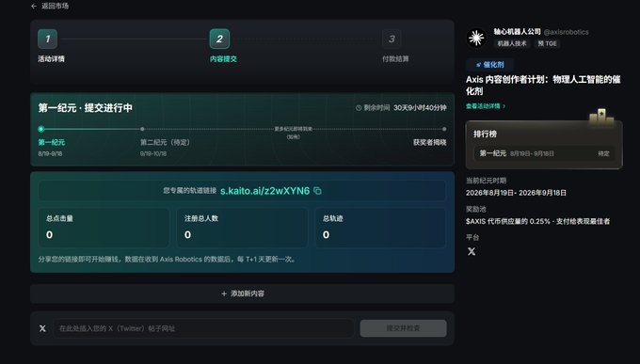Select remaining time 30天9小时40分钟

[x=420, y=108]
